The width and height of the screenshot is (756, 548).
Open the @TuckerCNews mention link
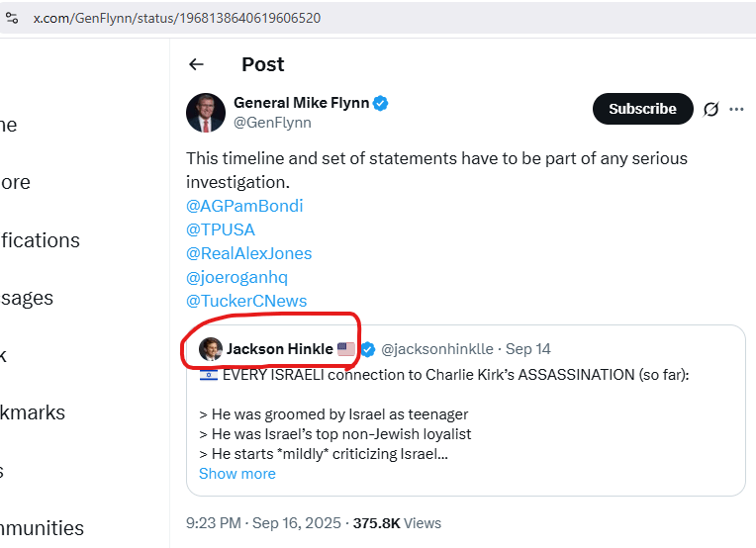tap(246, 301)
